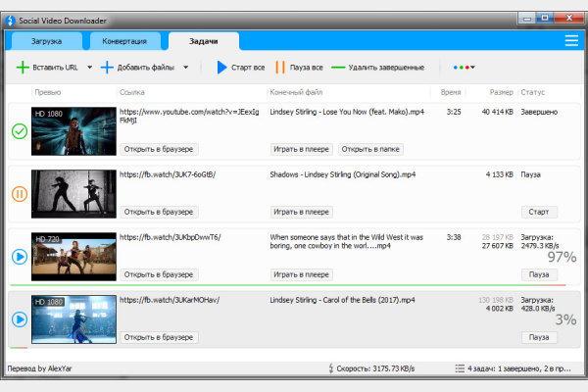Screen dimensions: 588x392
Task: Click the green plus Insert URL icon
Action: point(23,68)
